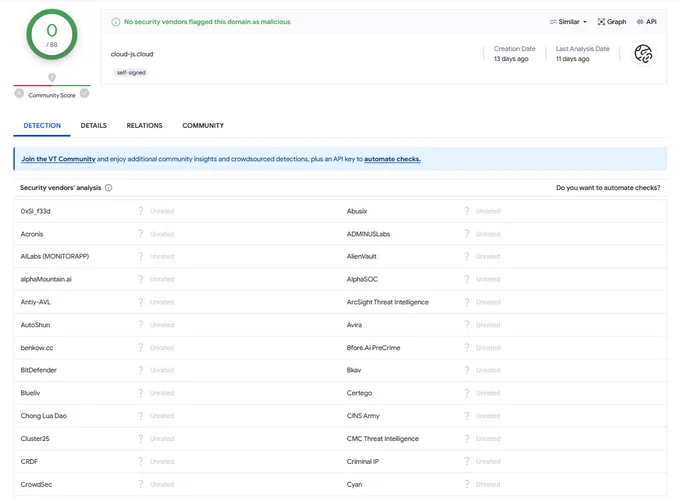Viewport: 680px width, 499px height.
Task: Click the domain globe-link icon
Action: pyautogui.click(x=643, y=54)
